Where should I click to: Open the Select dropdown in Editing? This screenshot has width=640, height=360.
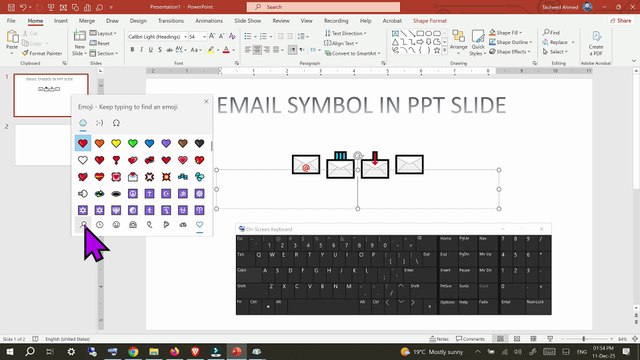(x=556, y=52)
